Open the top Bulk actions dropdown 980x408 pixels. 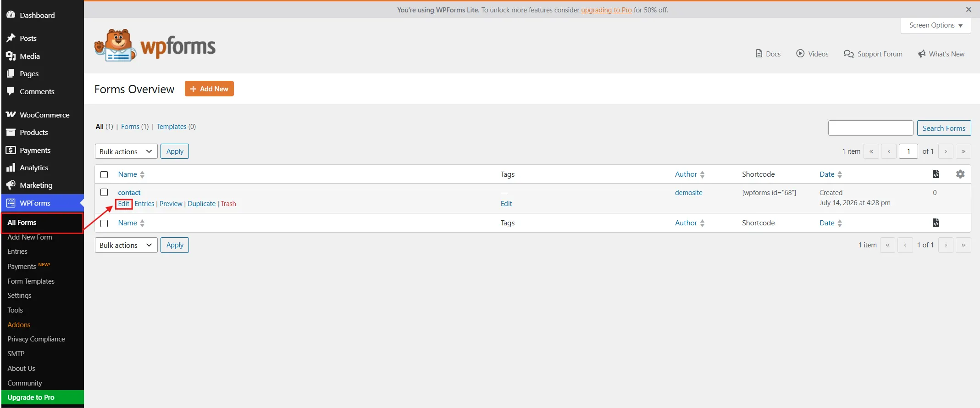(x=126, y=151)
